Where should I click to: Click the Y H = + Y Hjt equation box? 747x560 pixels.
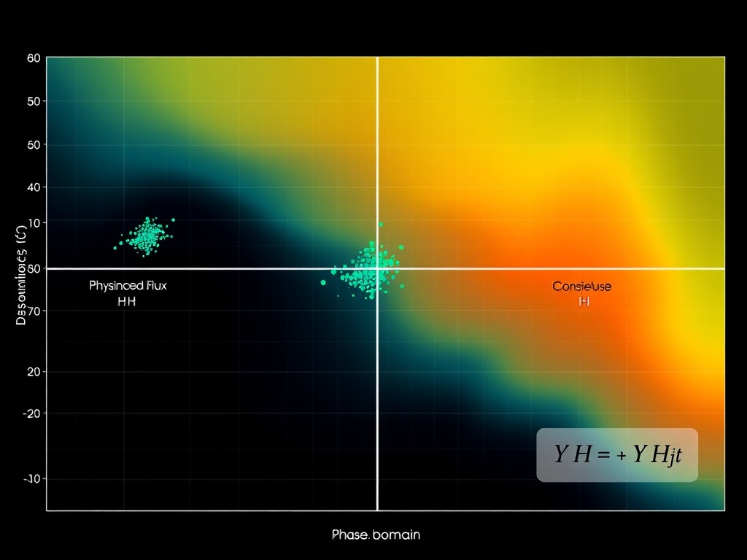coord(617,454)
